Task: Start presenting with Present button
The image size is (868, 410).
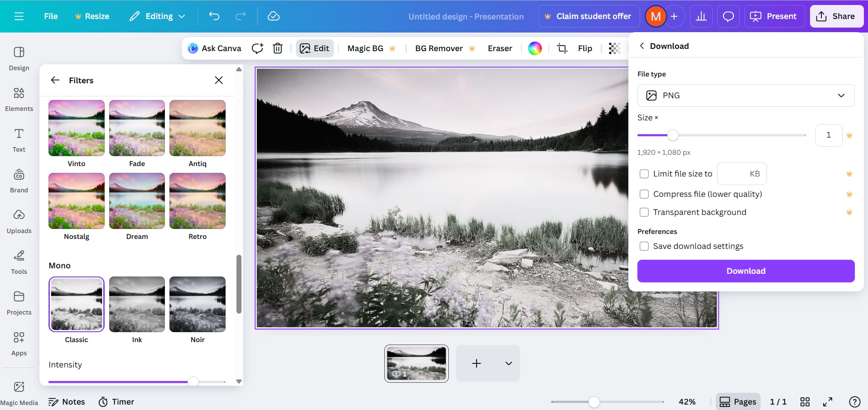Action: (774, 16)
